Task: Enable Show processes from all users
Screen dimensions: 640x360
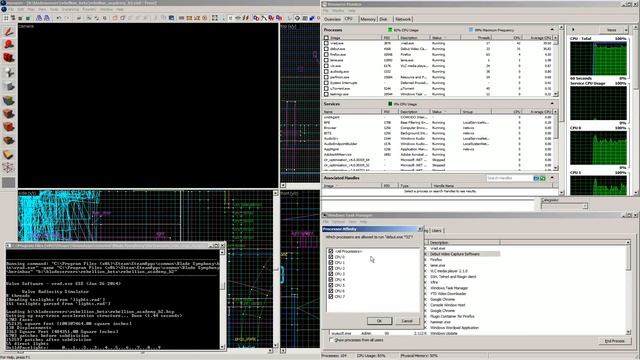Action: (331, 340)
